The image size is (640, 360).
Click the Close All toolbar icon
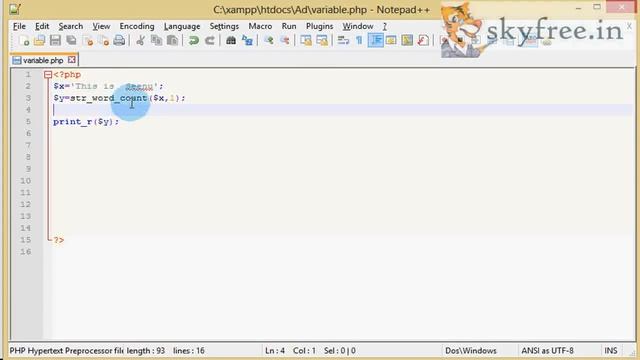tap(104, 40)
